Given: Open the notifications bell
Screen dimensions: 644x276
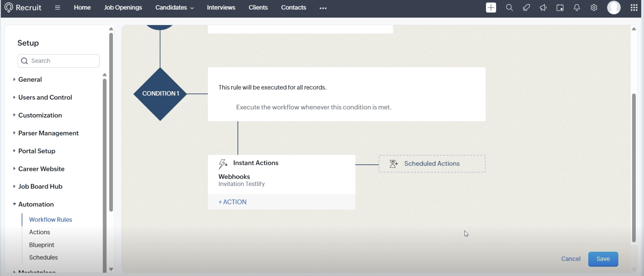Looking at the screenshot, I should tap(577, 7).
